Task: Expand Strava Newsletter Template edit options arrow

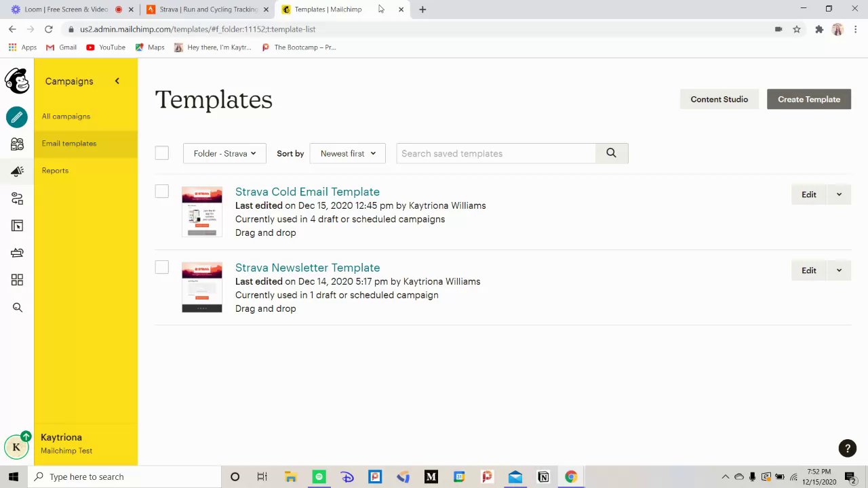Action: click(839, 270)
